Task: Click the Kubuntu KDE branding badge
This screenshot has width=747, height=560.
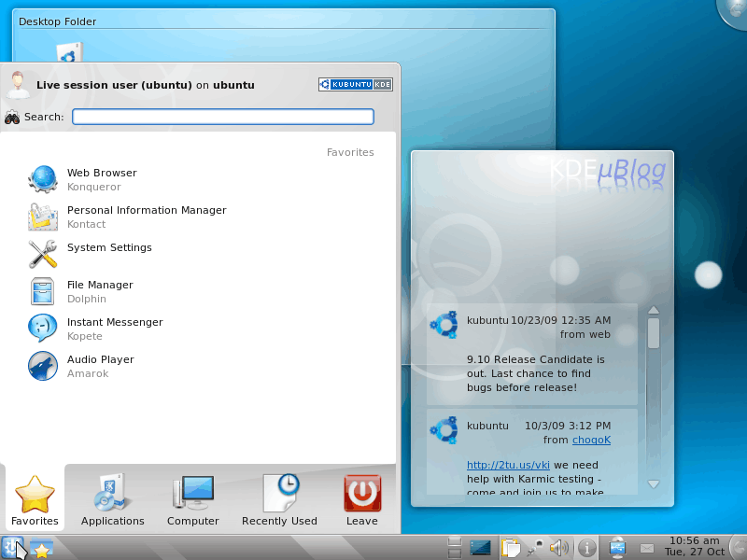Action: tap(356, 84)
